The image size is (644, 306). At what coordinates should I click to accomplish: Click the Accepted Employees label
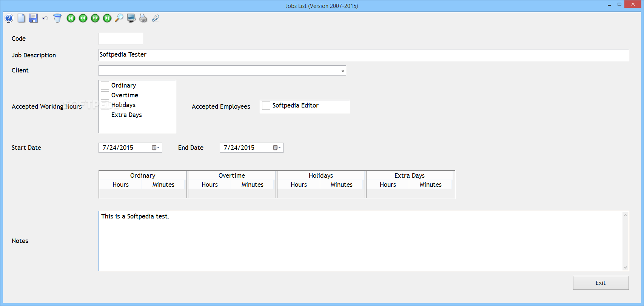pyautogui.click(x=221, y=106)
